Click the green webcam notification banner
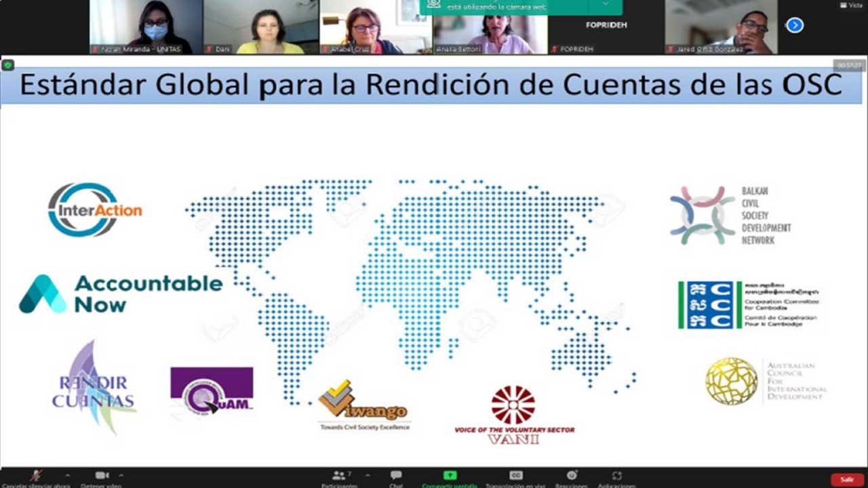The width and height of the screenshot is (868, 488). coord(521,7)
